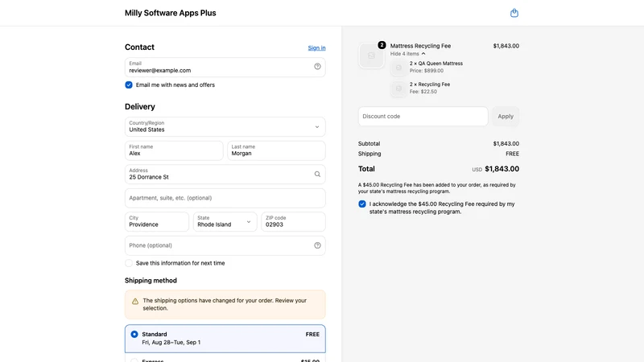Click the Shipping FREE value in summary
Viewport: 644px width, 362px height.
click(x=512, y=154)
